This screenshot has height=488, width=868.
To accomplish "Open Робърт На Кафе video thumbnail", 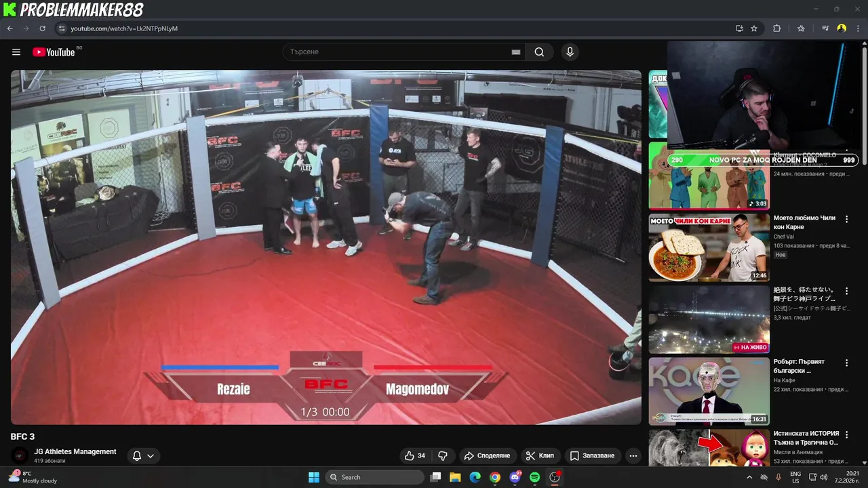I will point(709,391).
